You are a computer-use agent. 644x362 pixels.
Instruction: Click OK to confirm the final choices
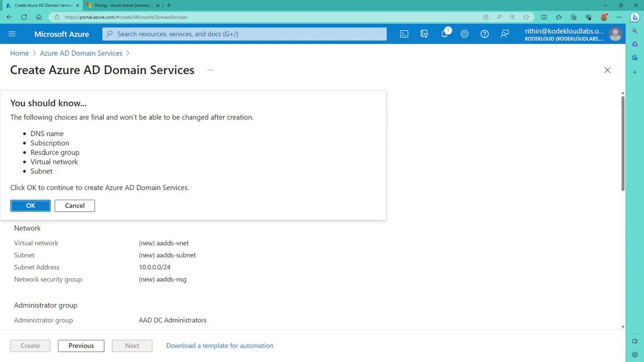coord(30,206)
